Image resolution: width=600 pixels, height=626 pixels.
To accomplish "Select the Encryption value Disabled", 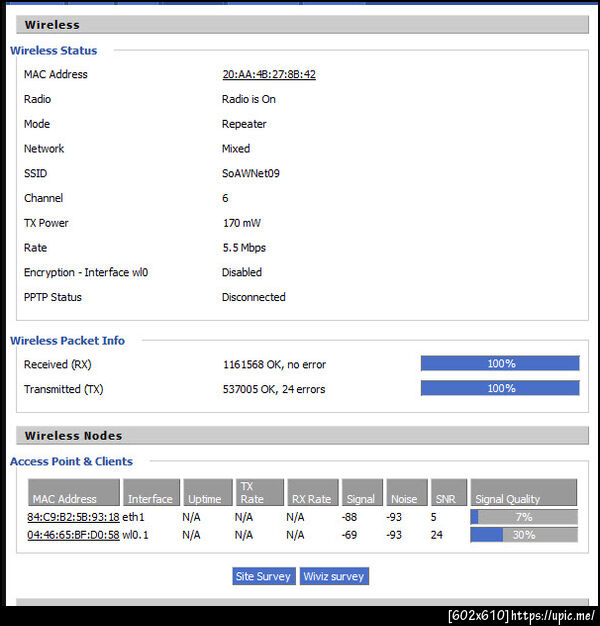I will point(242,272).
